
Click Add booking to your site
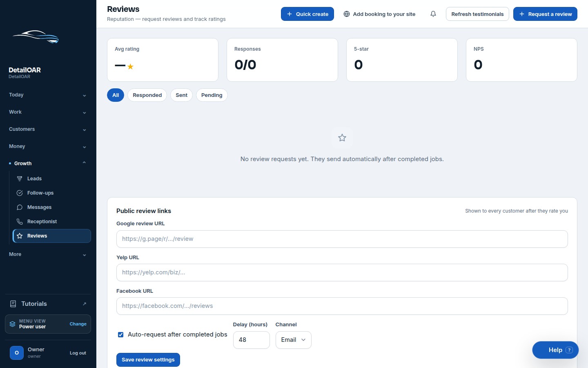pos(379,14)
